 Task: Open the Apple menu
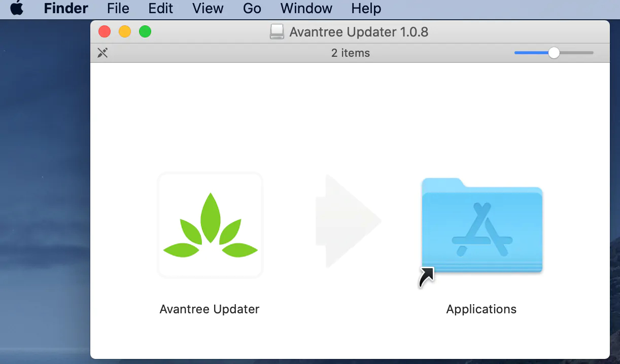pos(17,9)
